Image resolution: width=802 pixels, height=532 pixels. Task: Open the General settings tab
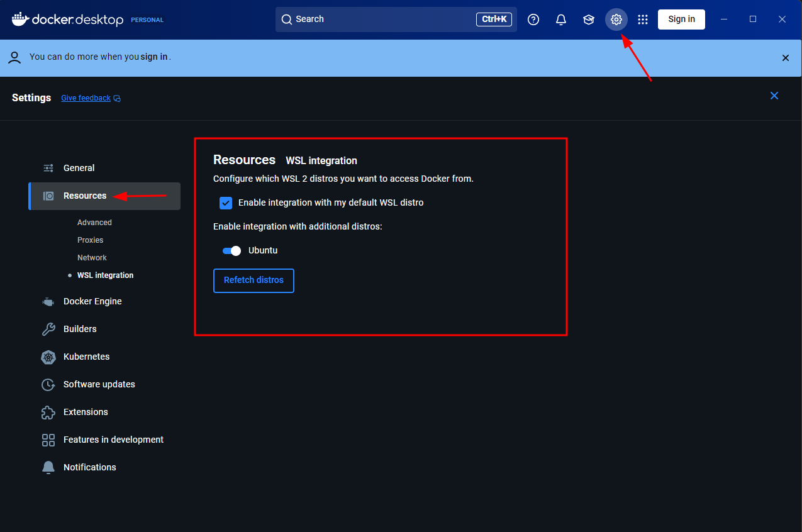79,168
